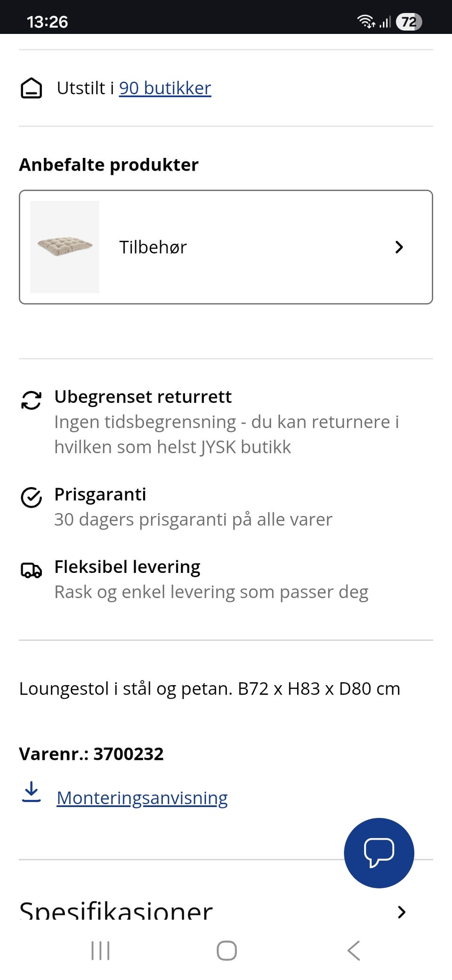Open Android recent apps button
Image resolution: width=452 pixels, height=980 pixels.
100,950
